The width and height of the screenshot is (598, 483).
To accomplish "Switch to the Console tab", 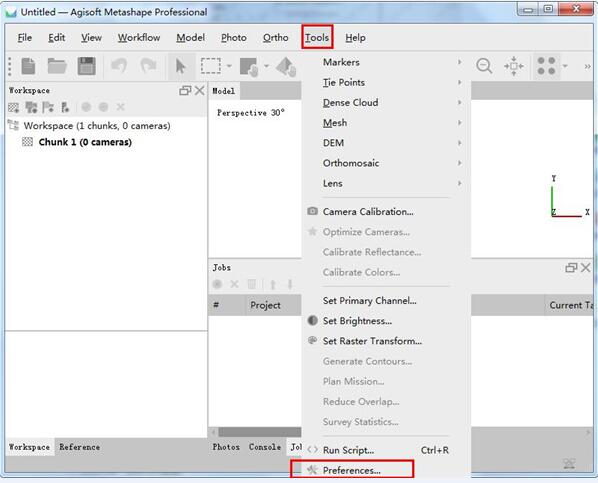I will 265,447.
